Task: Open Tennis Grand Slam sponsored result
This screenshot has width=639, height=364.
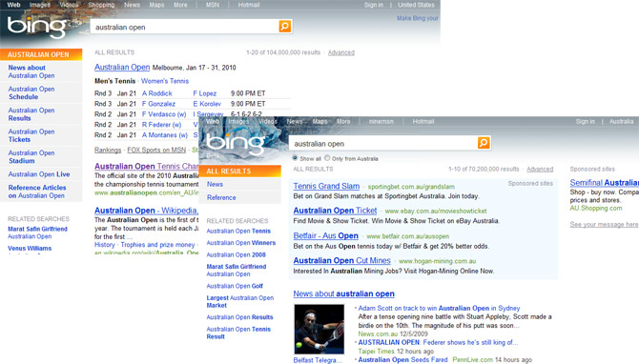Action: coord(326,186)
